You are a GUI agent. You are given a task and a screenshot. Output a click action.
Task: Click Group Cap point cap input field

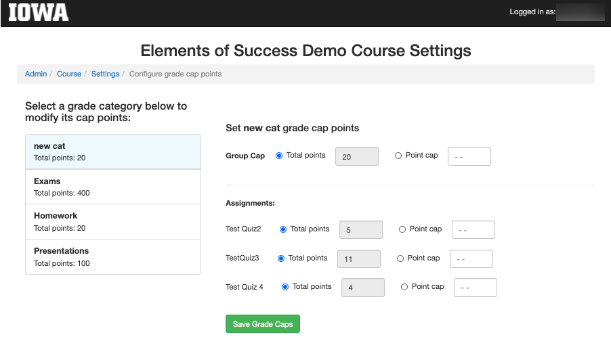469,156
